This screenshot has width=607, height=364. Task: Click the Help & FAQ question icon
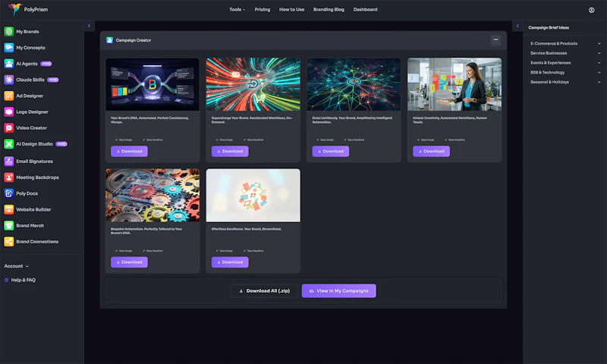tap(6, 280)
